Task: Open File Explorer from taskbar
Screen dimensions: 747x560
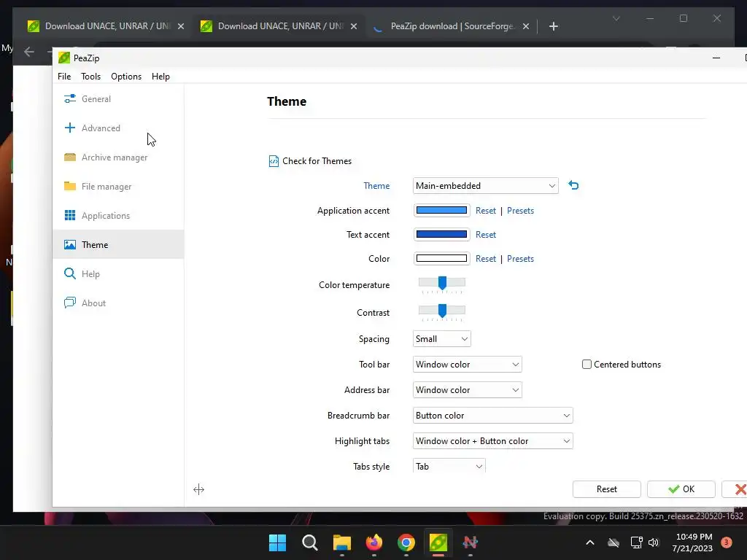Action: (341, 542)
